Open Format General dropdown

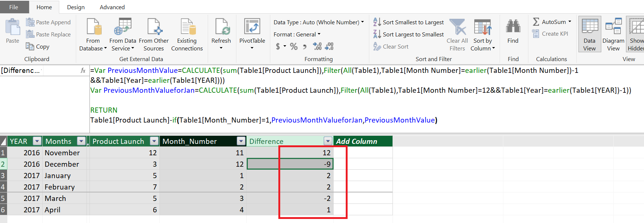pos(297,34)
